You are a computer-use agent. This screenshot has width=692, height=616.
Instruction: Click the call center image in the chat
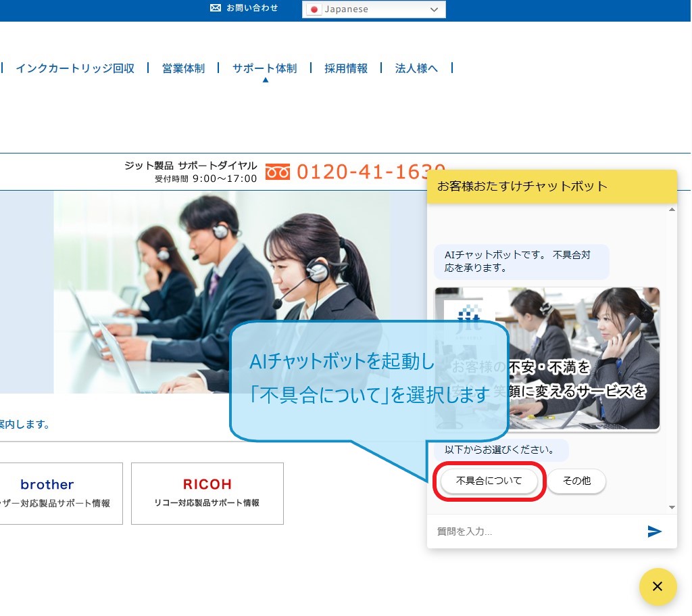coord(547,358)
